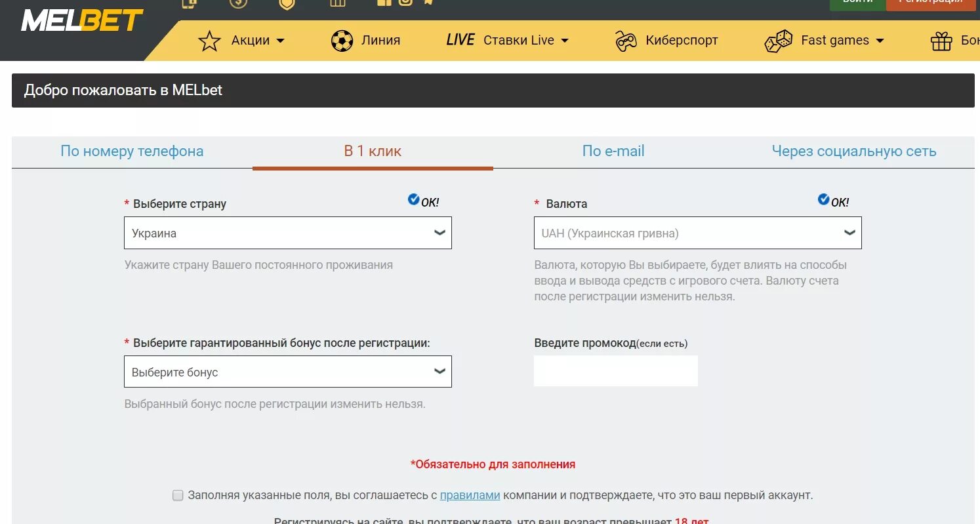Click the star icon next to Акции
Image resolution: width=980 pixels, height=524 pixels.
click(x=209, y=41)
